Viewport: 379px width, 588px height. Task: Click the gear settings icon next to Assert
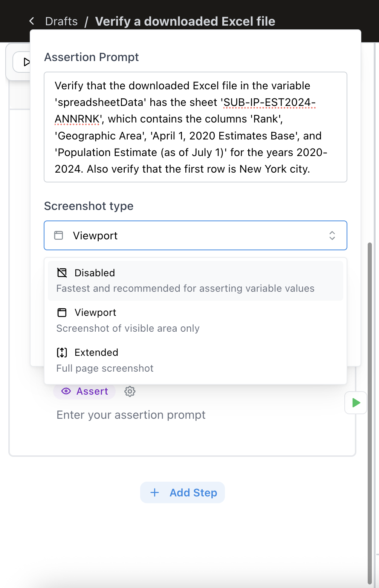(x=130, y=391)
